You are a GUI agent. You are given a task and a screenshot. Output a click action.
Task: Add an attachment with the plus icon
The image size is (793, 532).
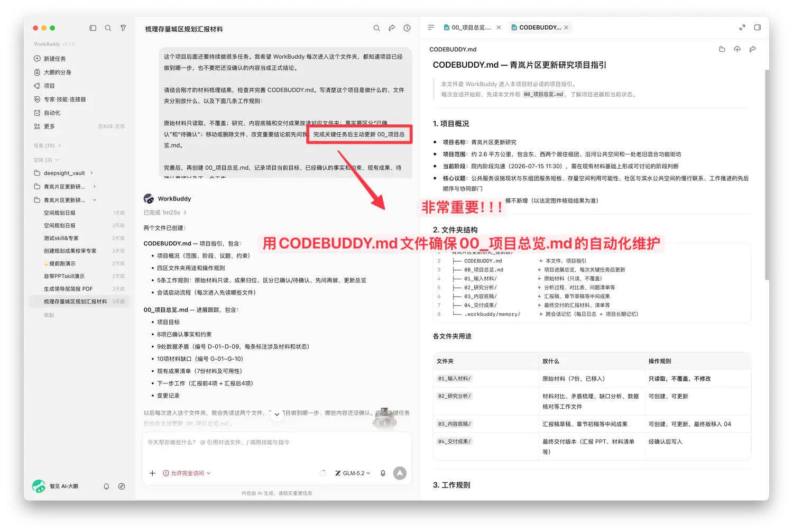pyautogui.click(x=152, y=473)
